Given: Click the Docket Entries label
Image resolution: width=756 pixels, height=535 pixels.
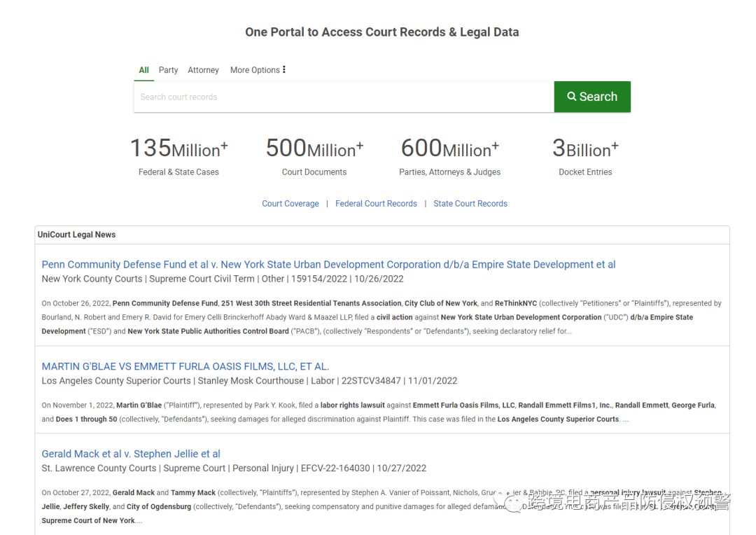Looking at the screenshot, I should 585,172.
